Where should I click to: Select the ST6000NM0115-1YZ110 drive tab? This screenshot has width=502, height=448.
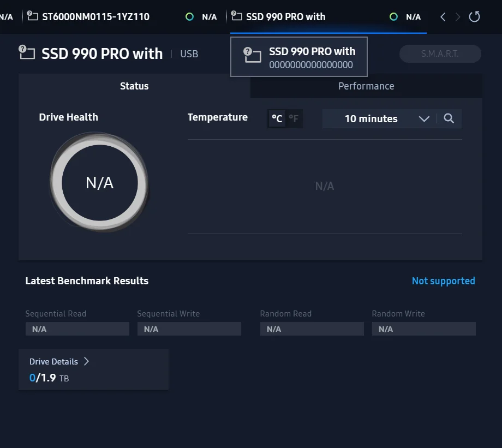(x=96, y=17)
